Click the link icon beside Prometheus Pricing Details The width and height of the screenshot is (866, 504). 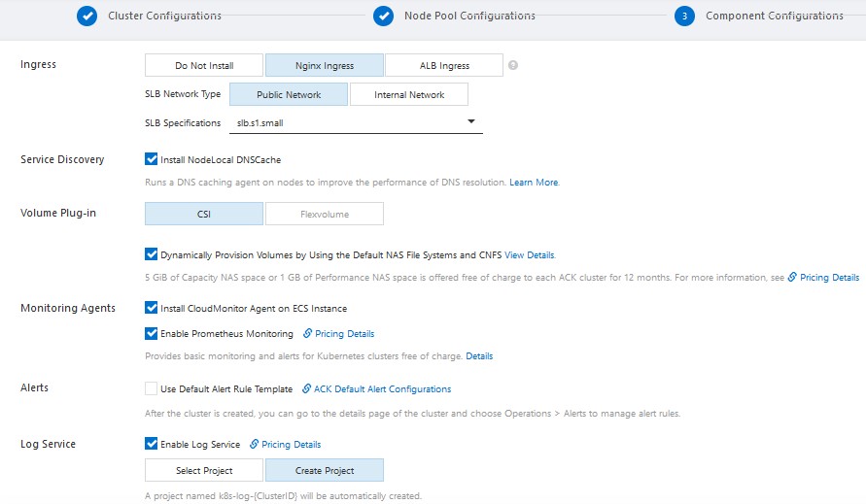click(x=307, y=334)
